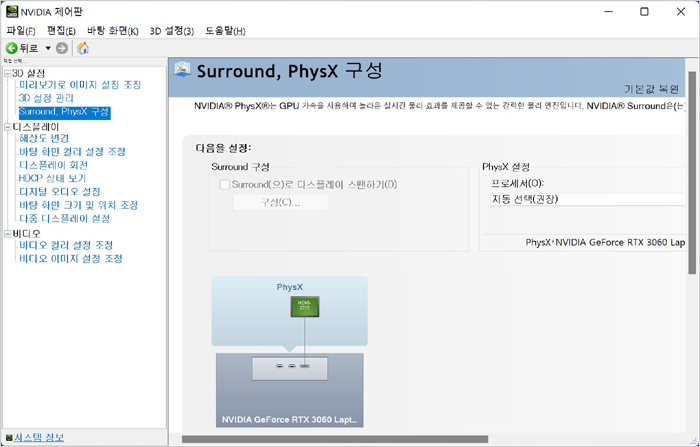The image size is (700, 447).
Task: Open the 바탕 화면(K) menu
Action: (113, 31)
